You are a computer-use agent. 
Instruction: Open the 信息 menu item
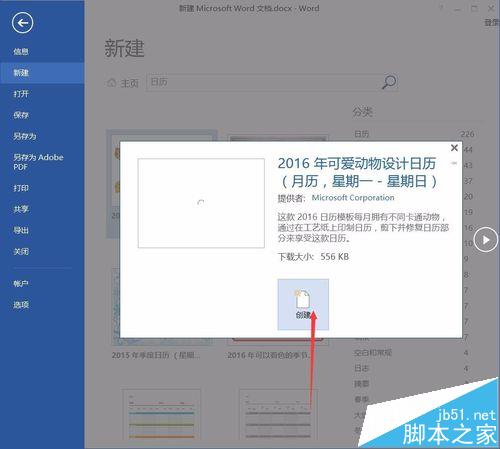click(21, 51)
